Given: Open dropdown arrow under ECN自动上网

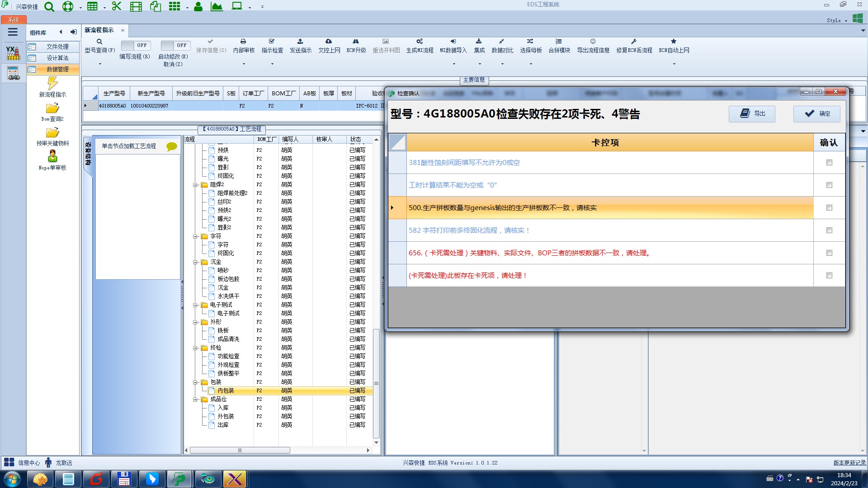Looking at the screenshot, I should coord(674,64).
